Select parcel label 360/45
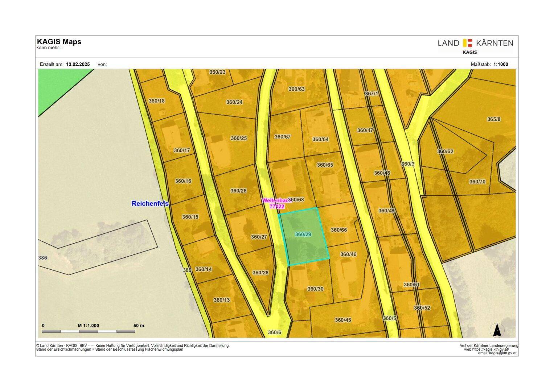The height and width of the screenshot is (392, 554). pyautogui.click(x=343, y=320)
